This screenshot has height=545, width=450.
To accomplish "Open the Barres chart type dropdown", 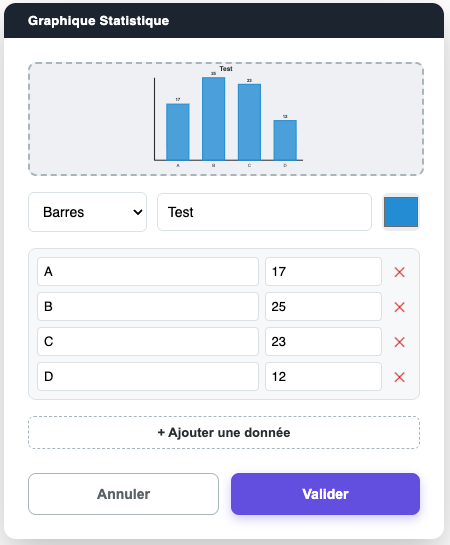I will tap(88, 212).
